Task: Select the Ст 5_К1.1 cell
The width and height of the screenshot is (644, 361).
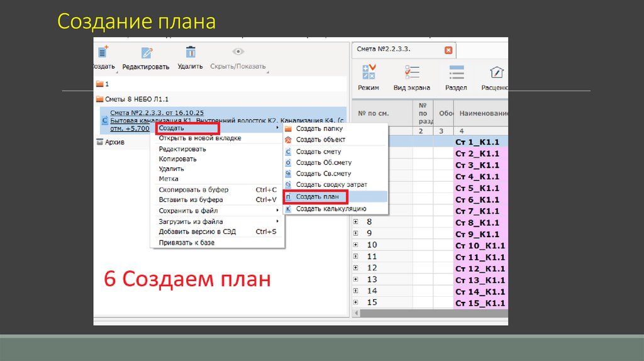Action: (x=480, y=188)
